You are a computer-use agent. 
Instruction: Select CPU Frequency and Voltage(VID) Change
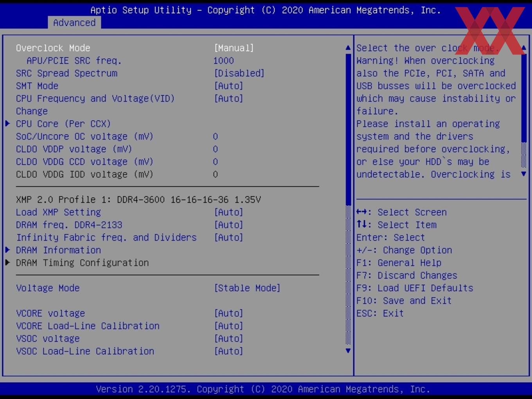(95, 105)
